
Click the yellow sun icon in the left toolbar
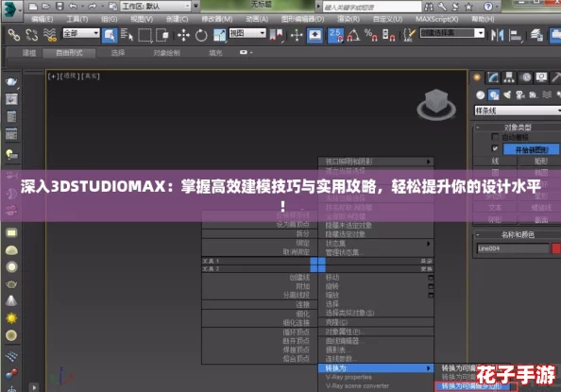click(x=11, y=318)
